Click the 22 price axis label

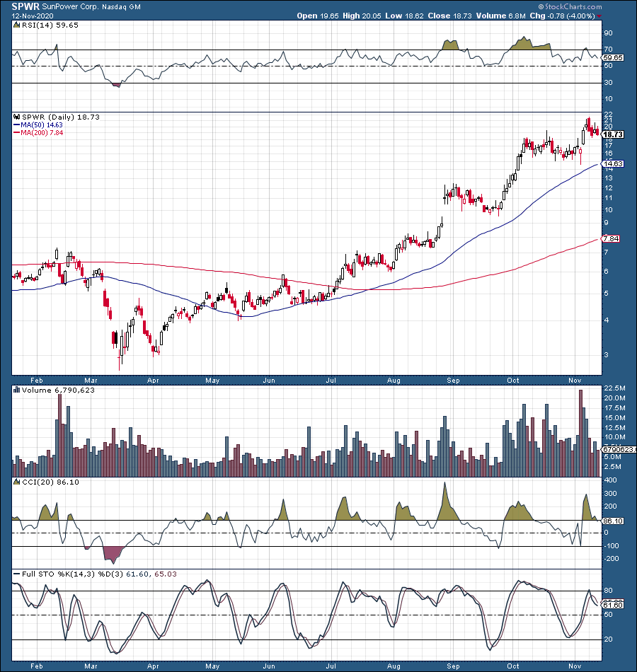608,115
